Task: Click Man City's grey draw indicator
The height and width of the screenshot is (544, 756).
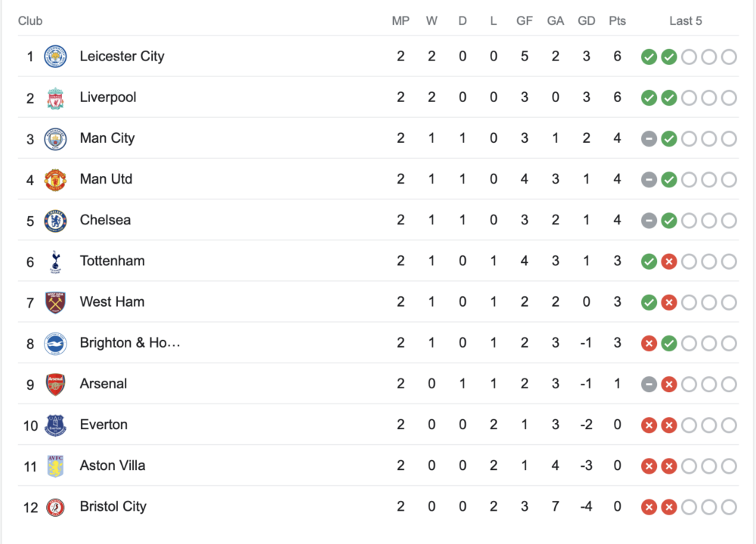Action: (649, 138)
